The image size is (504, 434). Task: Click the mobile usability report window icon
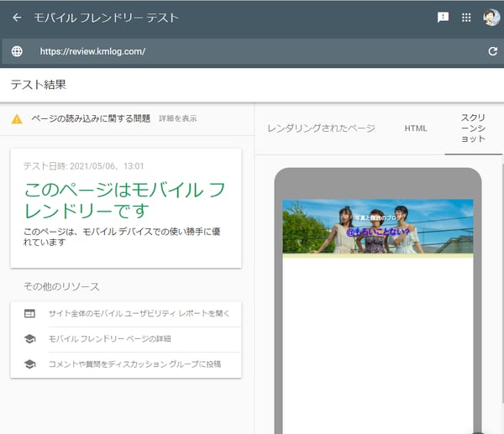click(29, 313)
